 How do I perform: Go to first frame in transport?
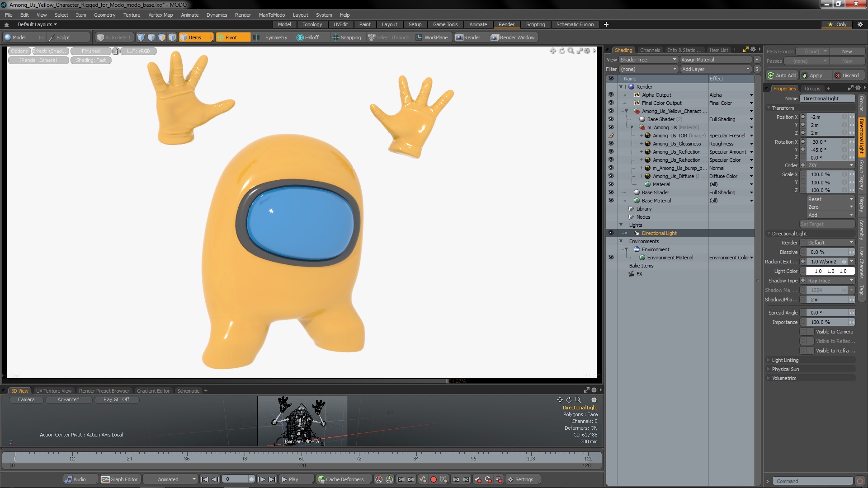pyautogui.click(x=204, y=479)
